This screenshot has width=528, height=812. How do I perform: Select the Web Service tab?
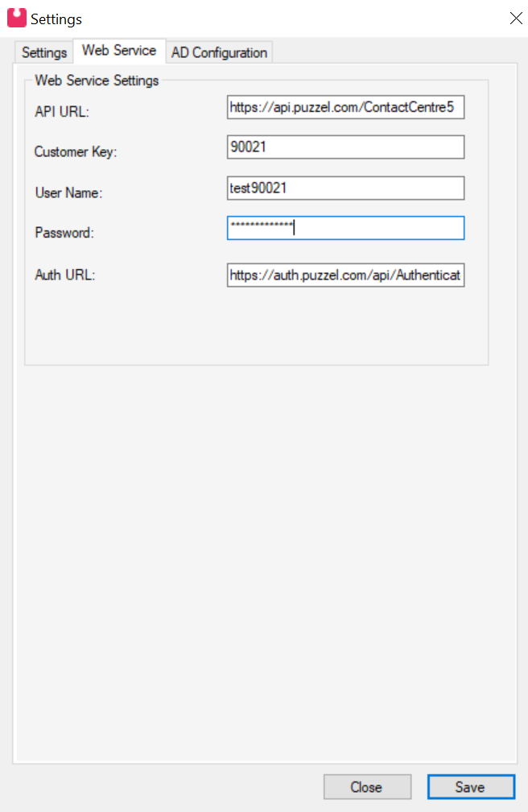click(x=119, y=50)
